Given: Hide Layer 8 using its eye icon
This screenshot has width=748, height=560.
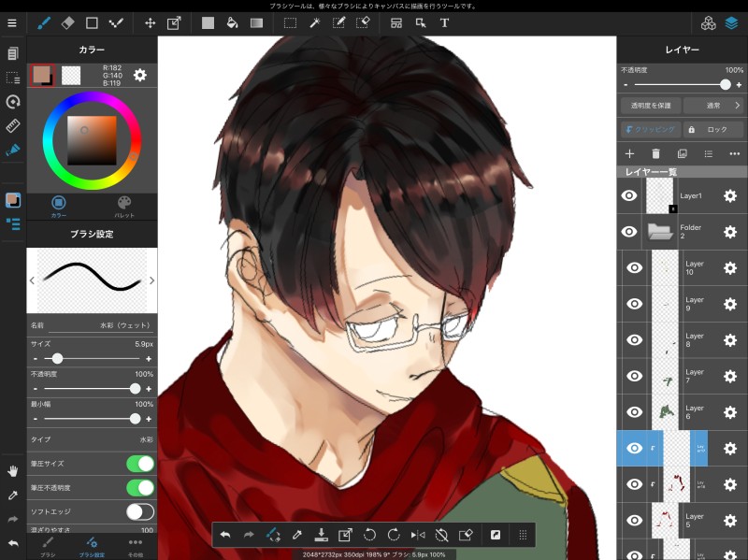Looking at the screenshot, I should [634, 340].
